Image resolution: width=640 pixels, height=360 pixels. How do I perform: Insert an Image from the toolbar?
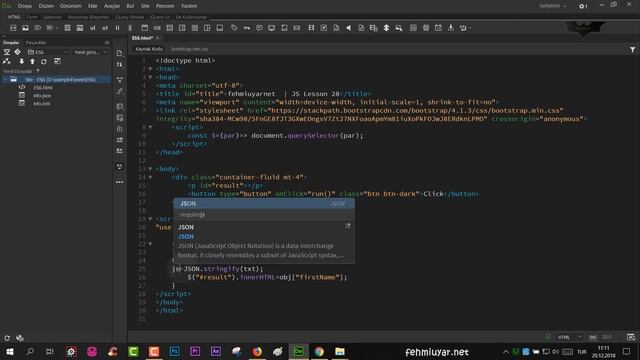[25, 28]
